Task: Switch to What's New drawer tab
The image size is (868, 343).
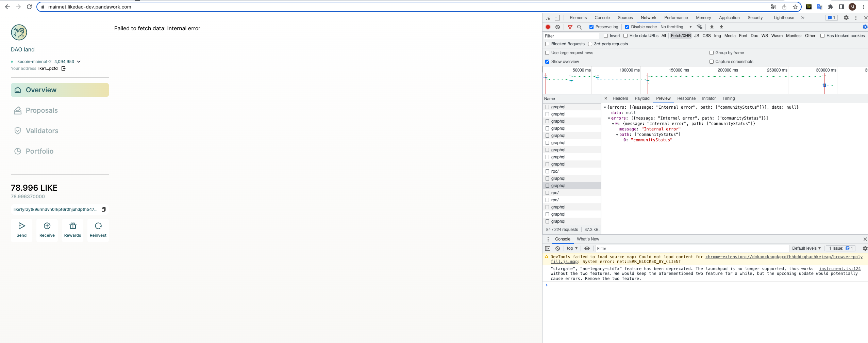Action: (588, 239)
